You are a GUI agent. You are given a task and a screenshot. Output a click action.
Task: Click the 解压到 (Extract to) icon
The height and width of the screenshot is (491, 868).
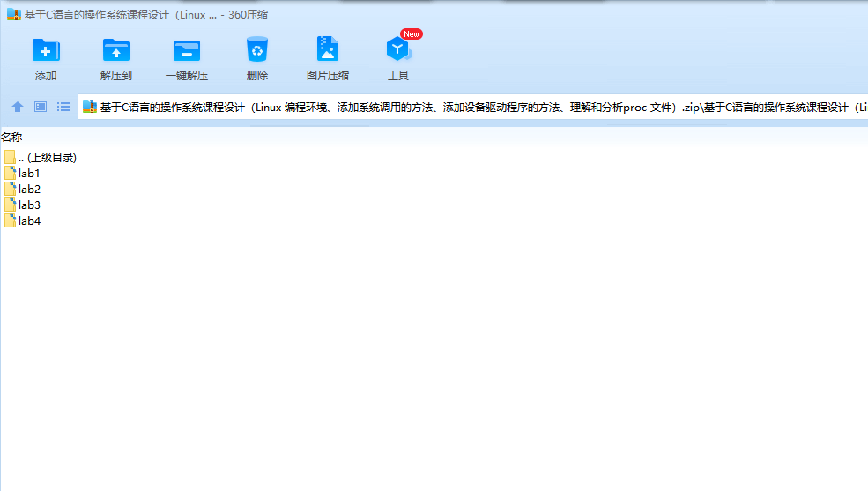(116, 50)
